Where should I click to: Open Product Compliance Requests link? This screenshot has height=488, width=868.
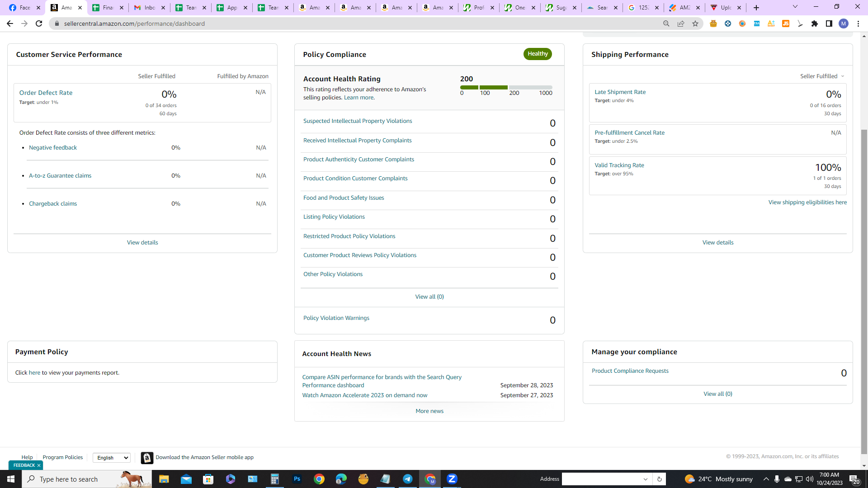630,371
